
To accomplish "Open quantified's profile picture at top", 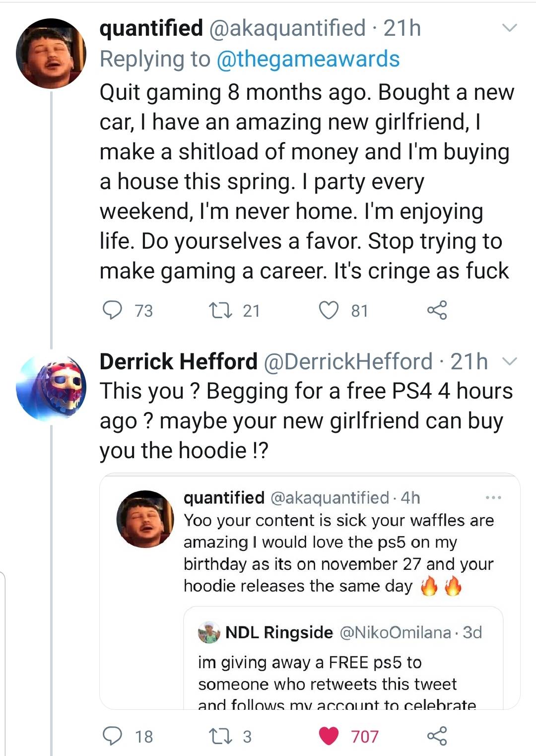I will pos(51,54).
